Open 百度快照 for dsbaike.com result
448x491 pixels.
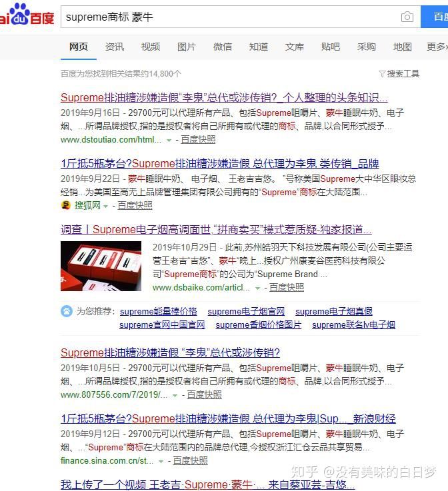coord(287,288)
